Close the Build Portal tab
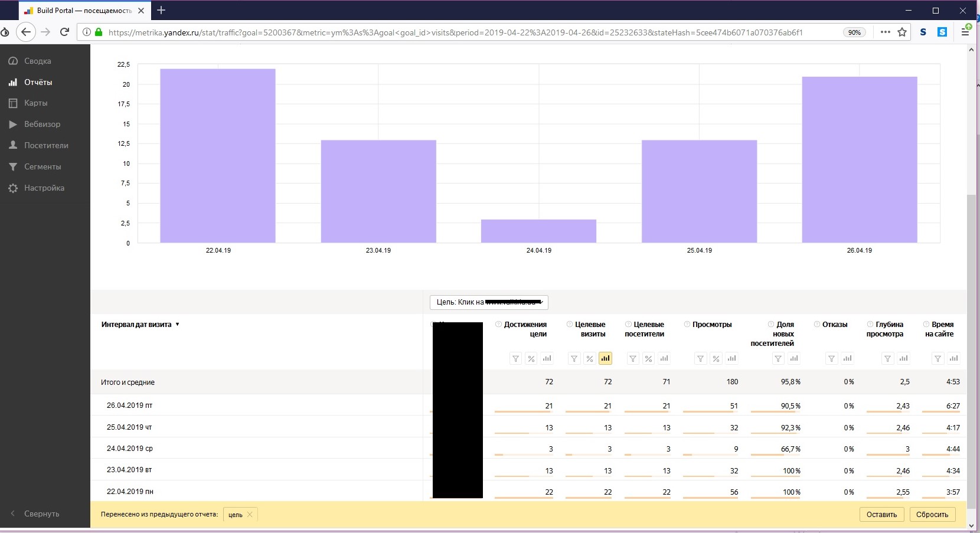The width and height of the screenshot is (980, 533). pyautogui.click(x=141, y=11)
